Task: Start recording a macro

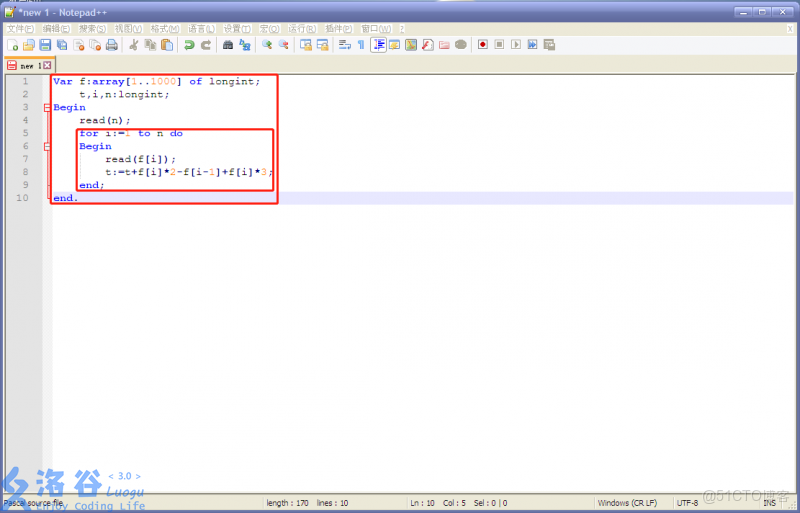Action: [x=483, y=45]
